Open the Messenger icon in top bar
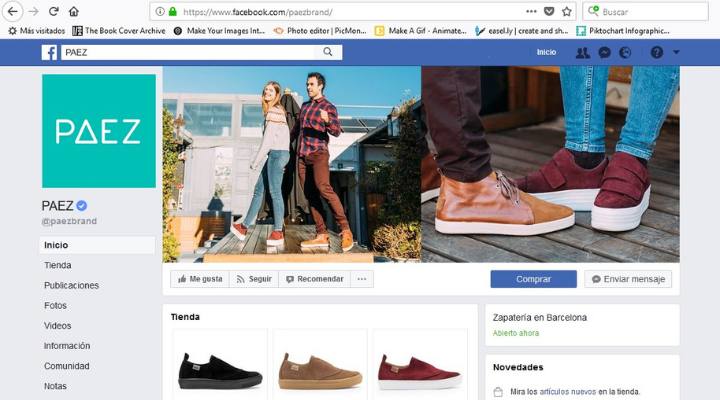Image resolution: width=720 pixels, height=400 pixels. tap(605, 52)
